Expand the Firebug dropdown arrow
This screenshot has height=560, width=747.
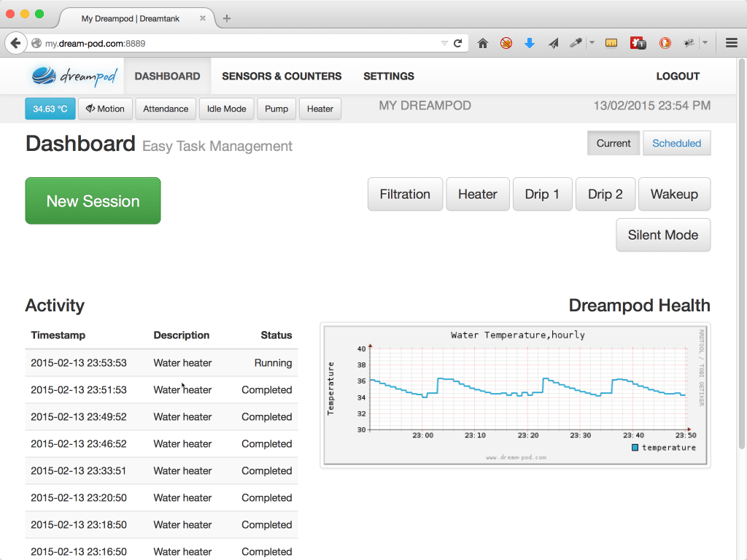tap(705, 43)
